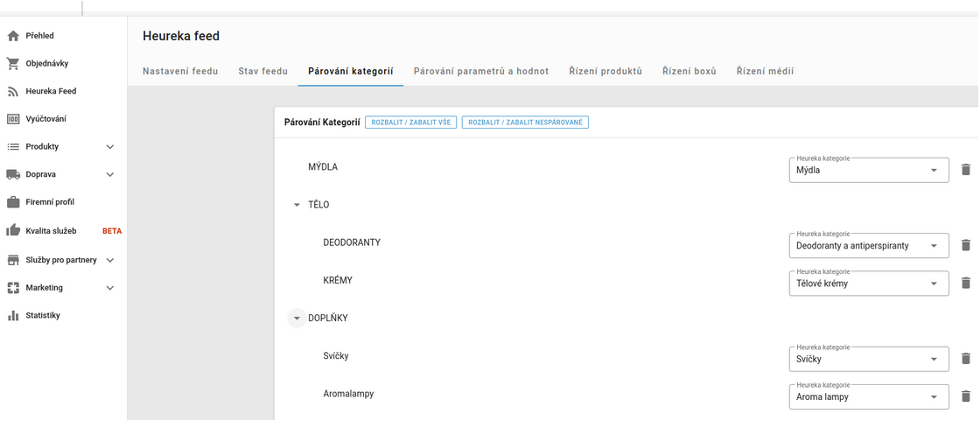Click Rozbalit / Zabalit nespárované button

525,123
